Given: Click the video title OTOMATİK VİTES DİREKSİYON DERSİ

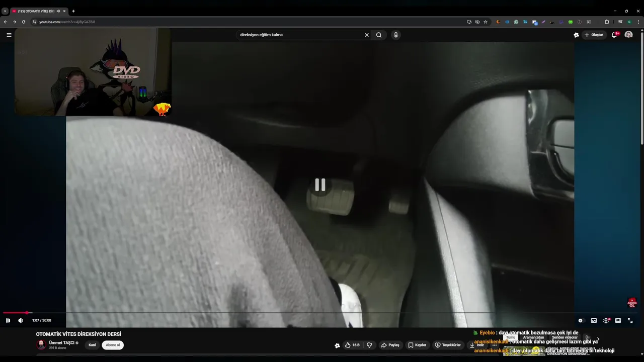Looking at the screenshot, I should [78, 334].
